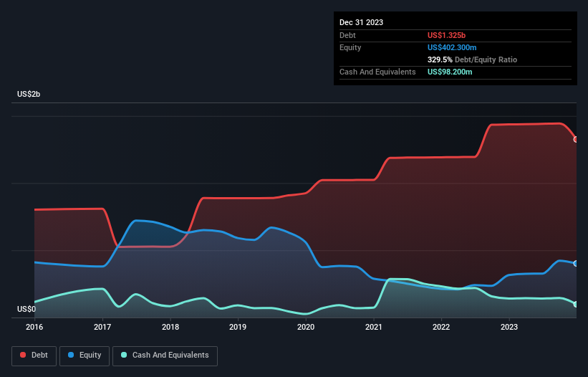The height and width of the screenshot is (377, 588).
Task: Click the teal Cash legend dot
Action: [124, 355]
